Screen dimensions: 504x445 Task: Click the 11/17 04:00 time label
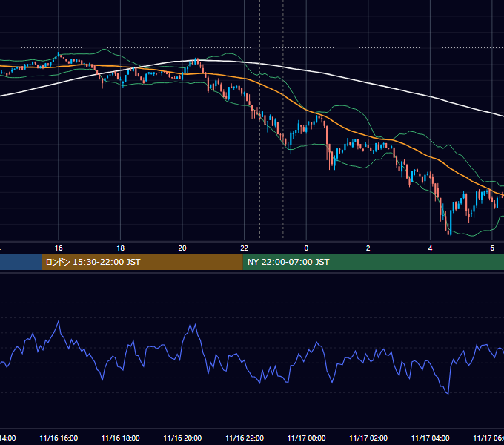click(x=430, y=438)
